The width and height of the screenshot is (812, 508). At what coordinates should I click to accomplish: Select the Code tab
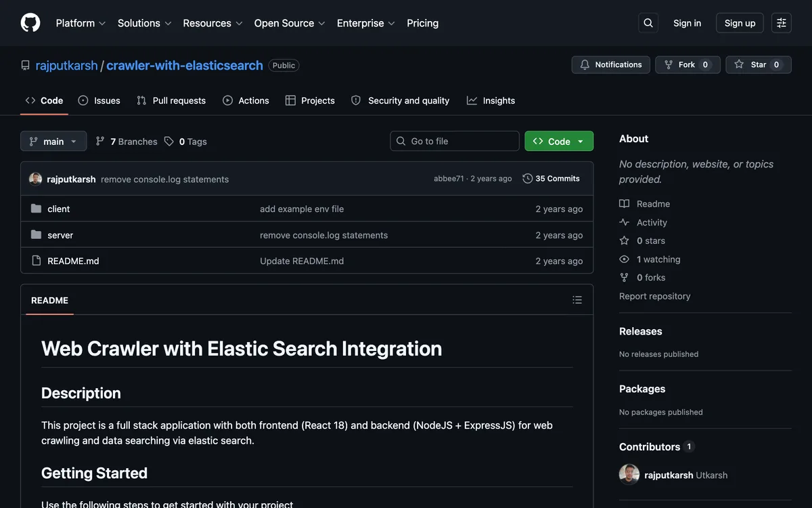pyautogui.click(x=45, y=100)
